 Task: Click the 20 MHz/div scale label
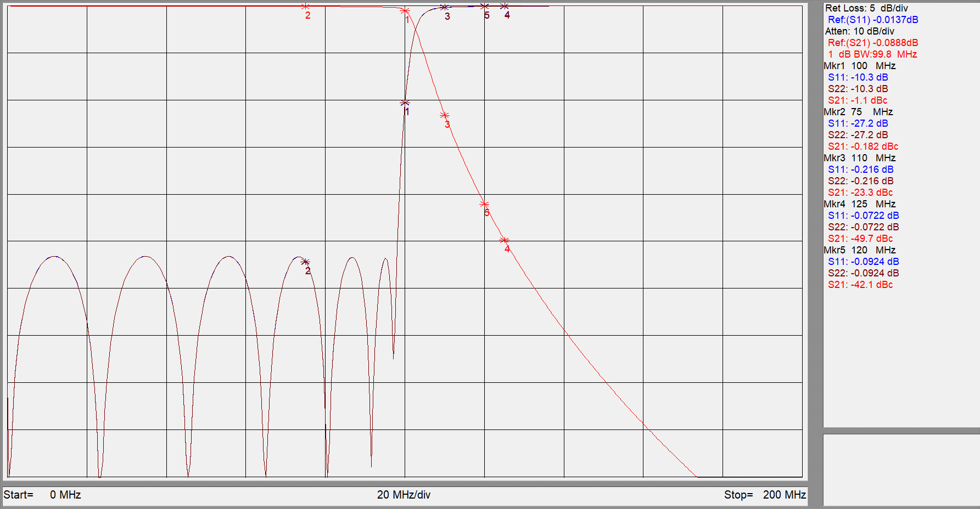coord(404,495)
